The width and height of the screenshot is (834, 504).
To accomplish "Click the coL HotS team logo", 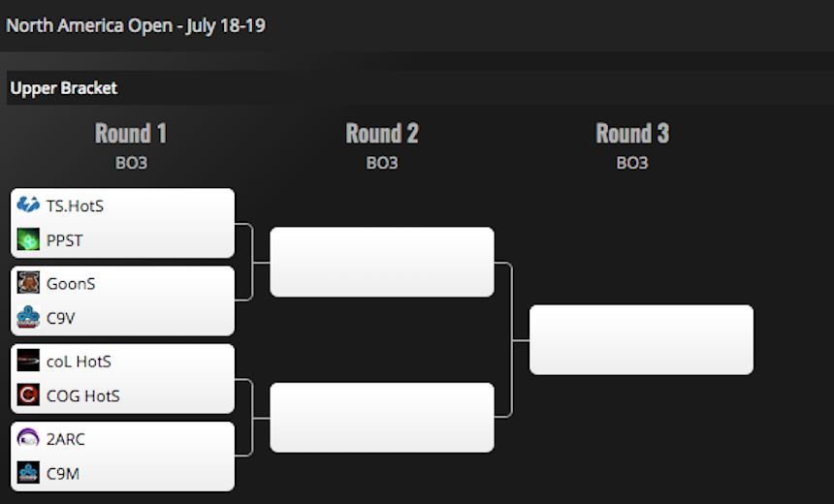I will tap(28, 361).
